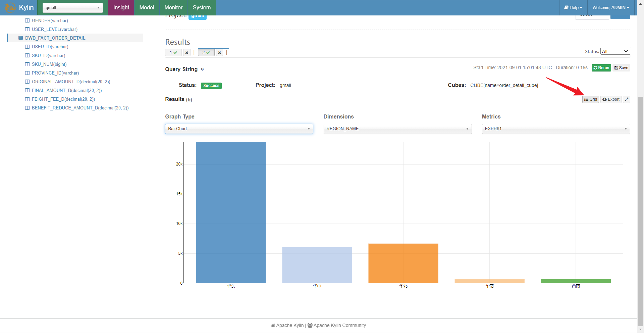Click the 华东 blue bar

click(231, 212)
